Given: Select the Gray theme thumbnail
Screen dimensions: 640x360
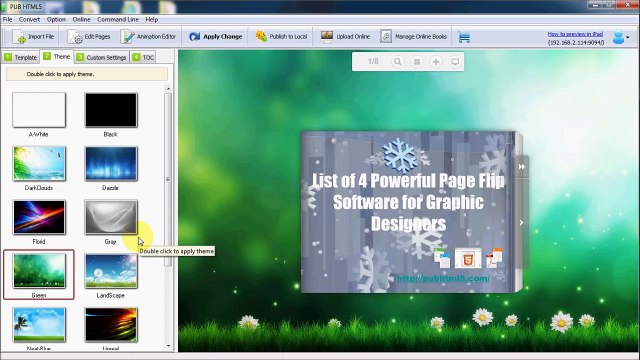Looking at the screenshot, I should point(111,217).
